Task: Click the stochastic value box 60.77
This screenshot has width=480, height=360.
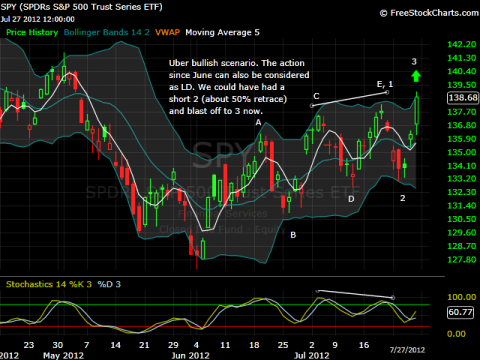Action: pos(460,312)
